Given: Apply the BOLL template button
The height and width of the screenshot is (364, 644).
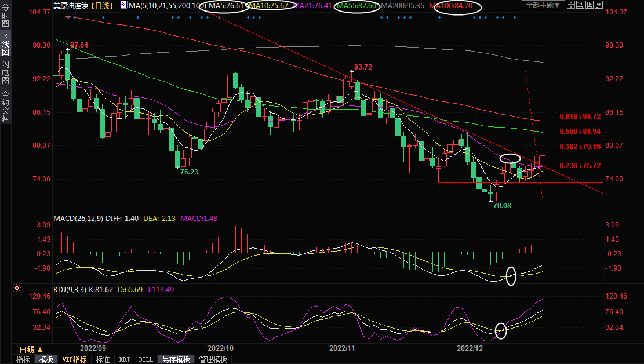Looking at the screenshot, I should pos(145,359).
